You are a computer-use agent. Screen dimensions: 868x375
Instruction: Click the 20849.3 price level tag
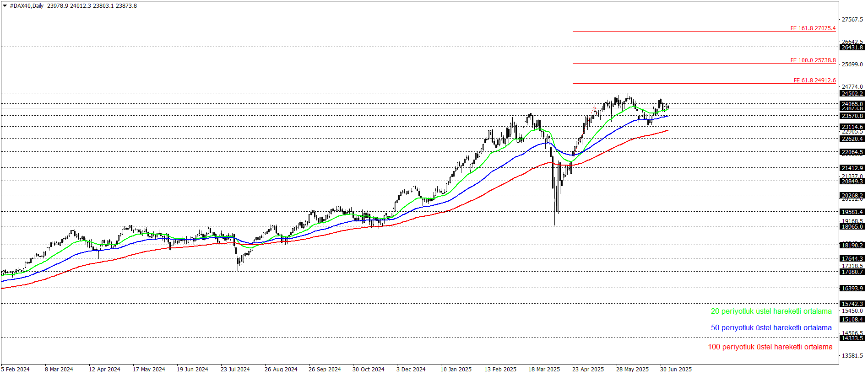pos(852,182)
